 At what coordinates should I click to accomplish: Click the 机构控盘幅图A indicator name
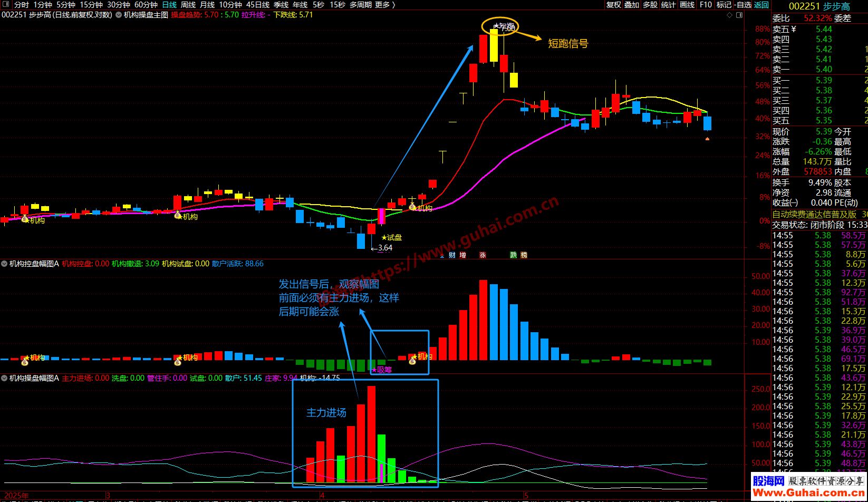[34, 264]
